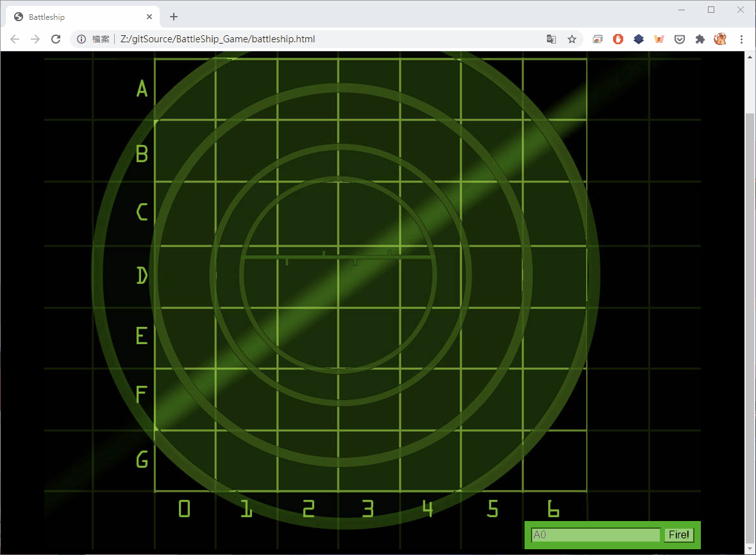Click row label B on the board

[x=142, y=154]
